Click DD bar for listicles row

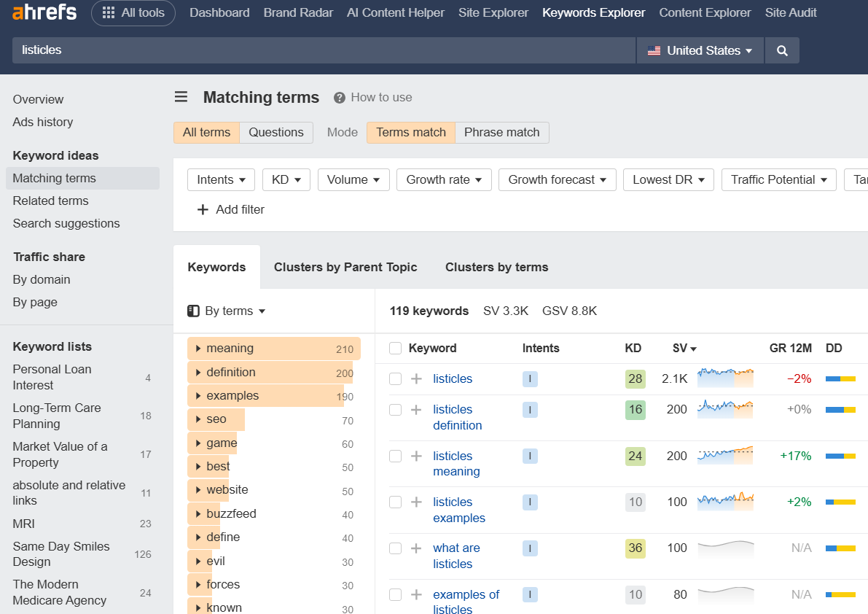click(x=840, y=378)
